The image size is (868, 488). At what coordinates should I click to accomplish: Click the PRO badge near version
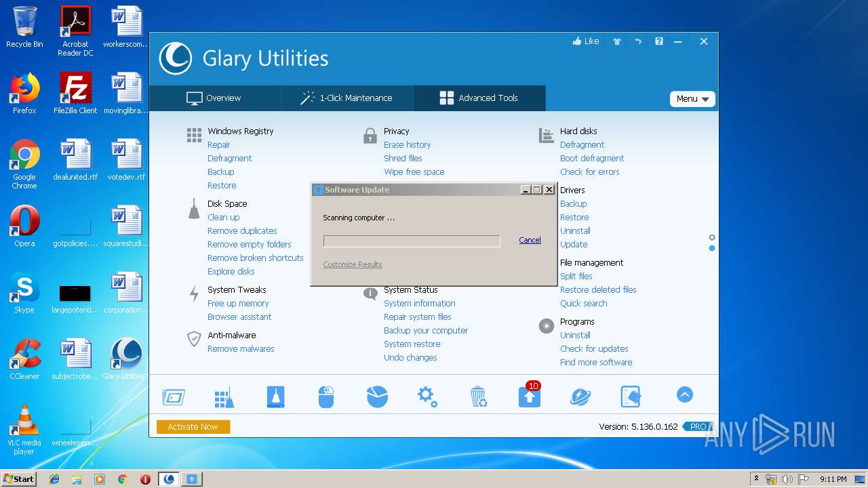698,427
